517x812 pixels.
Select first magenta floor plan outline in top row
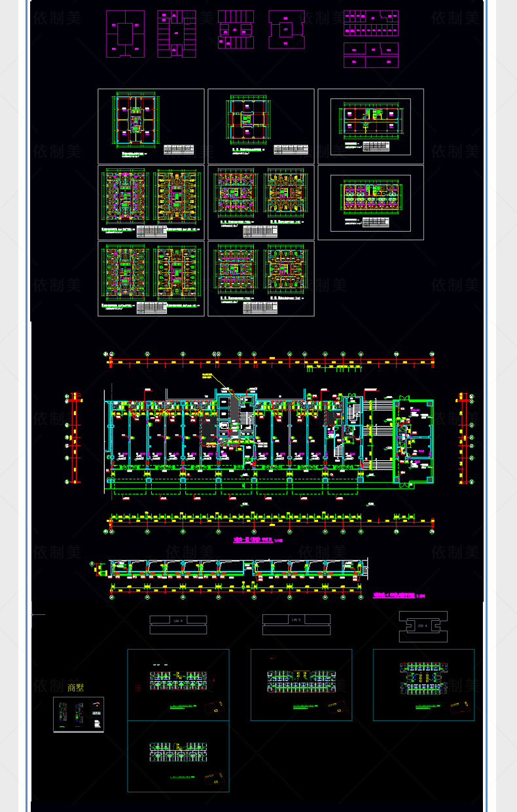[x=124, y=33]
